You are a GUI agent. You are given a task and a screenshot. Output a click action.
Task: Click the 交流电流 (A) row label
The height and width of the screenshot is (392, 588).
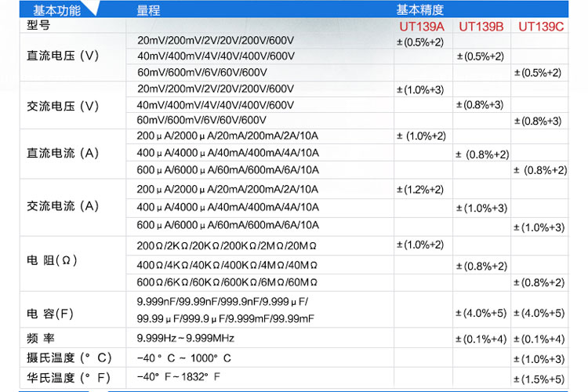click(64, 206)
